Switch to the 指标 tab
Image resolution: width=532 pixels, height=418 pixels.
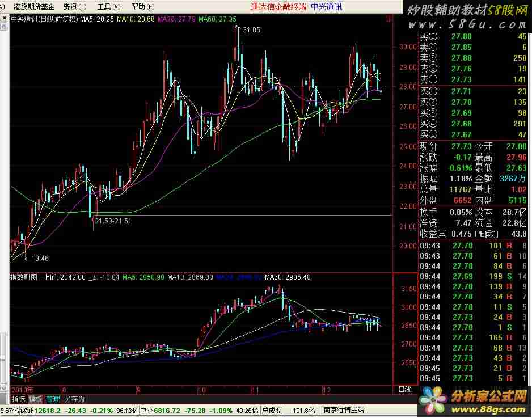tap(18, 399)
